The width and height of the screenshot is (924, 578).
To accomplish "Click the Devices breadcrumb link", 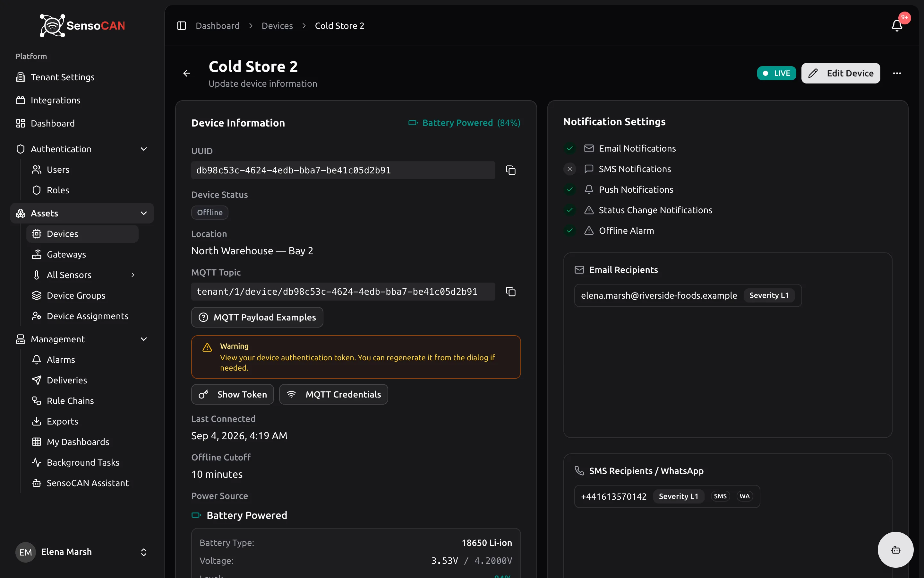I will pos(277,26).
